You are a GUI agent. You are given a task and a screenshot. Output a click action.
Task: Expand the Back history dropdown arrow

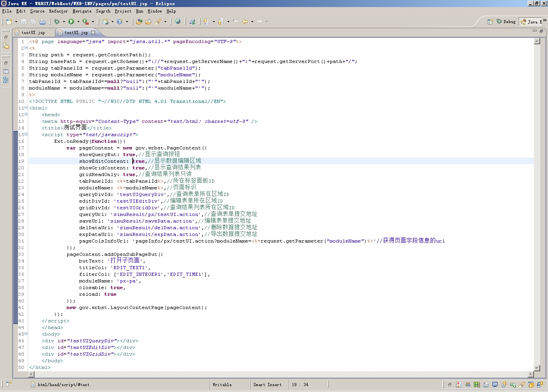coord(252,22)
